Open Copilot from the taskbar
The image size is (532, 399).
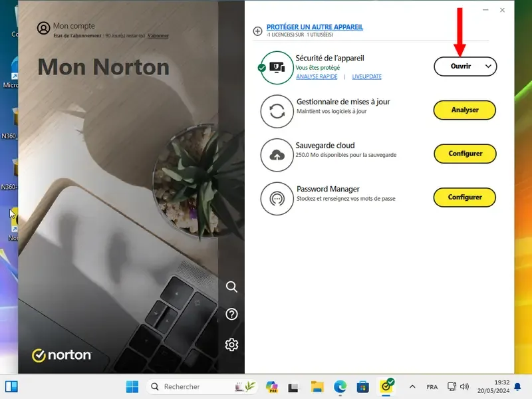pos(272,386)
